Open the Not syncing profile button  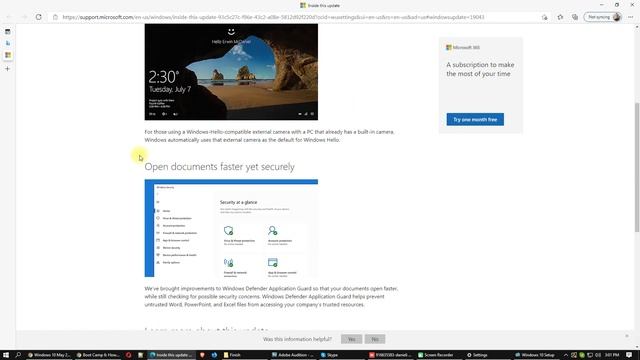coord(603,17)
